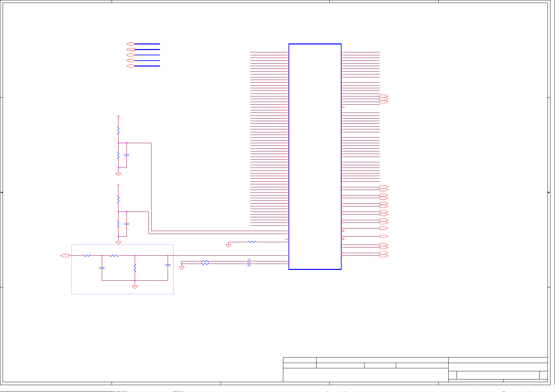Click the power symbol atop lower divider
Image resolution: width=555 pixels, height=392 pixels.
click(x=118, y=185)
